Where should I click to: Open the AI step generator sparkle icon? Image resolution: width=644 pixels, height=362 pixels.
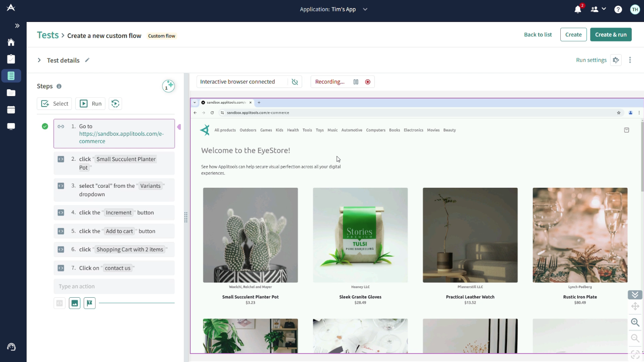pos(168,86)
